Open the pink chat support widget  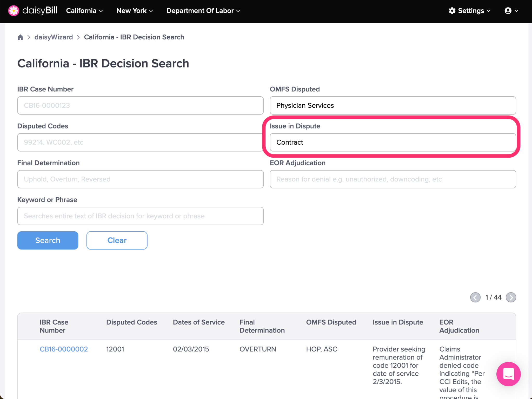[508, 374]
